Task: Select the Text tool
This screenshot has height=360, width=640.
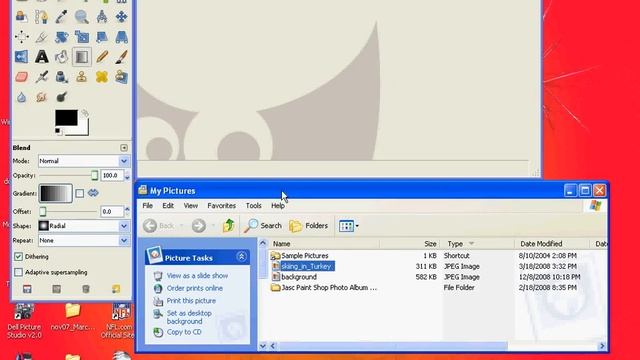Action: coord(42,57)
